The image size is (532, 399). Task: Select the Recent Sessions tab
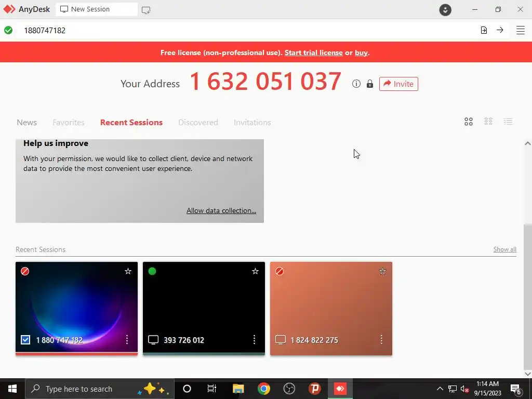(x=131, y=123)
